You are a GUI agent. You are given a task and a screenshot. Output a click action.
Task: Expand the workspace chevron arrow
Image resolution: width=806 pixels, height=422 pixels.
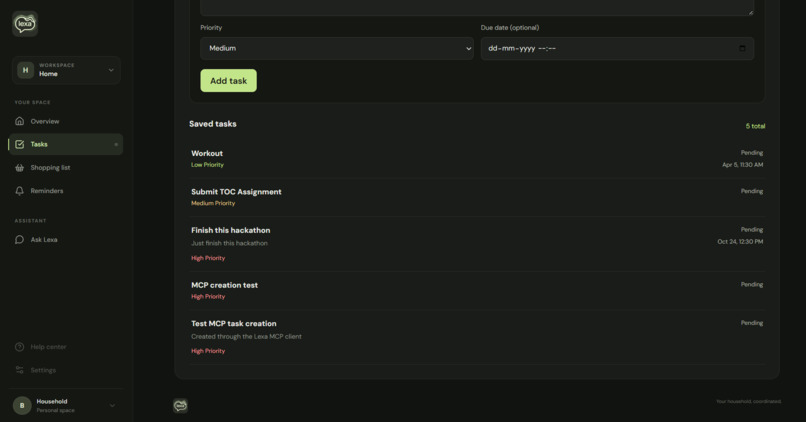pos(111,70)
